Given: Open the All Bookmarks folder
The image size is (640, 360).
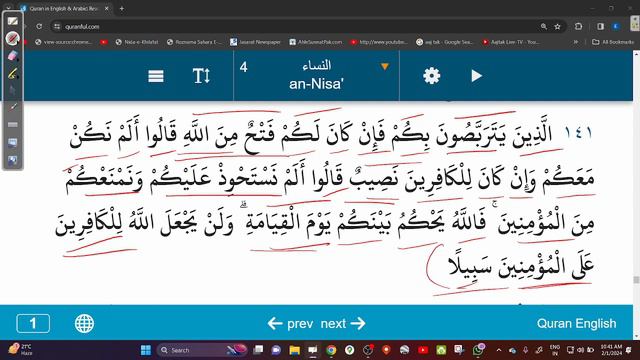Looking at the screenshot, I should (x=613, y=42).
